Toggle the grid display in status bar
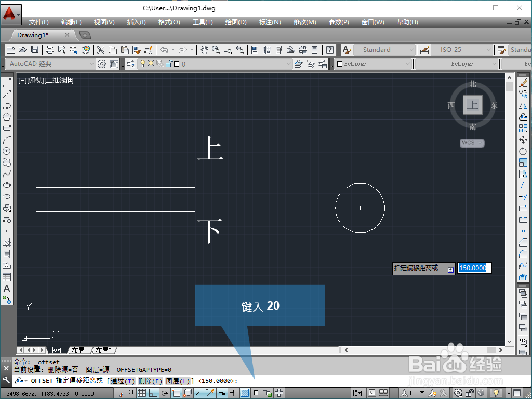 (142, 392)
